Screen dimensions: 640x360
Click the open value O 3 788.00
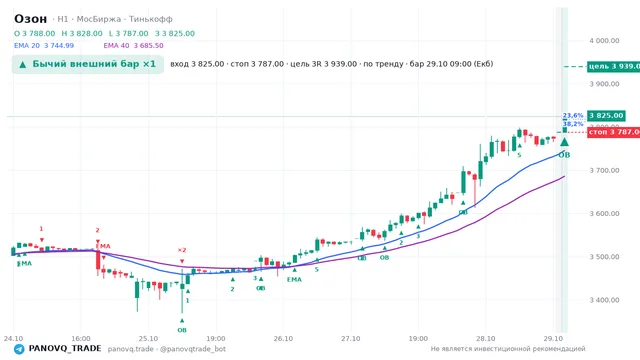pyautogui.click(x=35, y=33)
